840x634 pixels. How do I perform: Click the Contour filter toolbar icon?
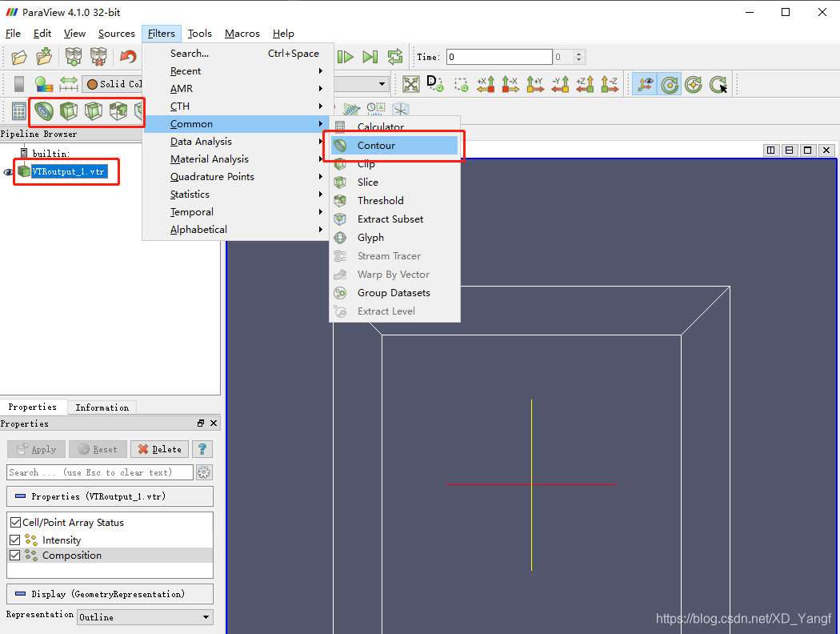[x=44, y=111]
